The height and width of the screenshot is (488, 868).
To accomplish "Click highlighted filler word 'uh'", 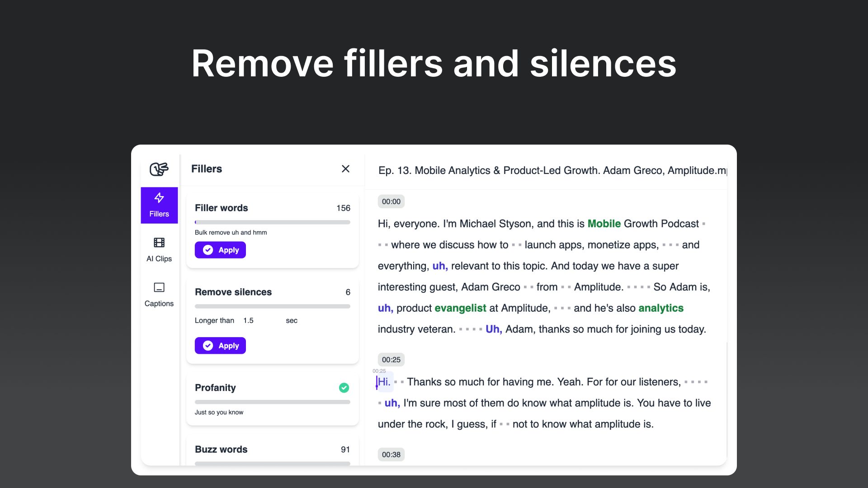I will (x=439, y=265).
